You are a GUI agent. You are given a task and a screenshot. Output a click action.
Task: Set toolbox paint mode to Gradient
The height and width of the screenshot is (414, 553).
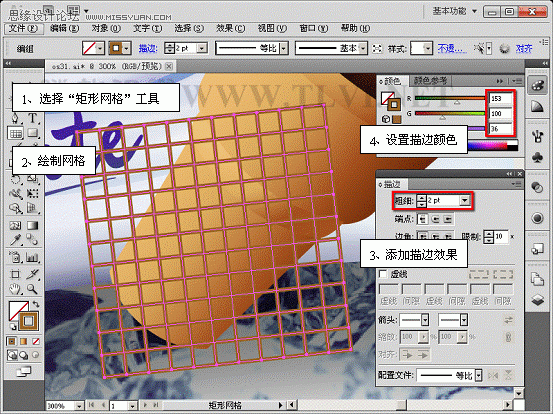[23, 341]
